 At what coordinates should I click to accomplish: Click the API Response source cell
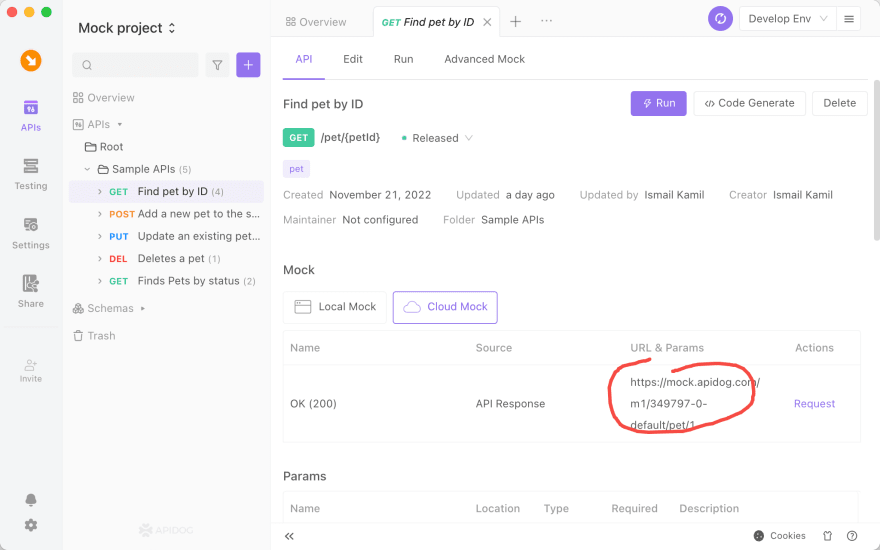(510, 404)
